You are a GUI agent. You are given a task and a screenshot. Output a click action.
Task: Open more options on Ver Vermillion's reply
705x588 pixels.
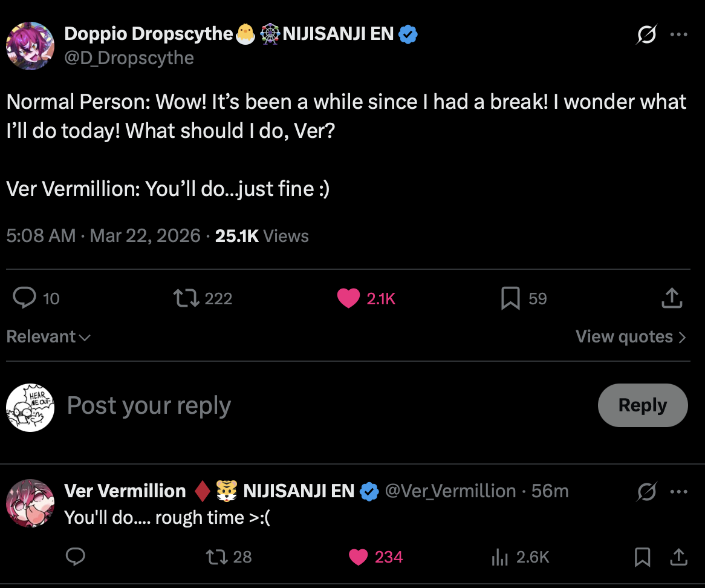[679, 492]
